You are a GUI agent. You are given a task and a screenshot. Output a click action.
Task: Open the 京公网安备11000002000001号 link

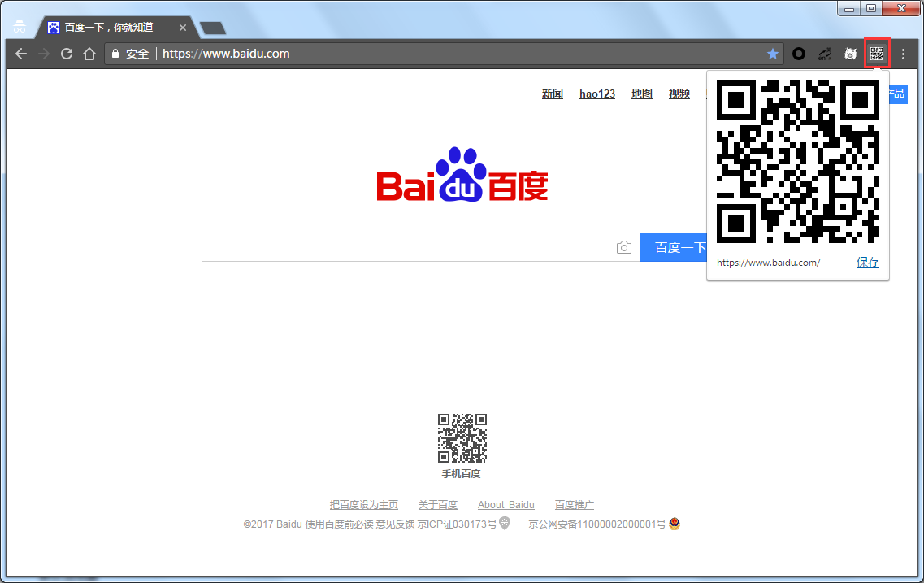tap(597, 524)
